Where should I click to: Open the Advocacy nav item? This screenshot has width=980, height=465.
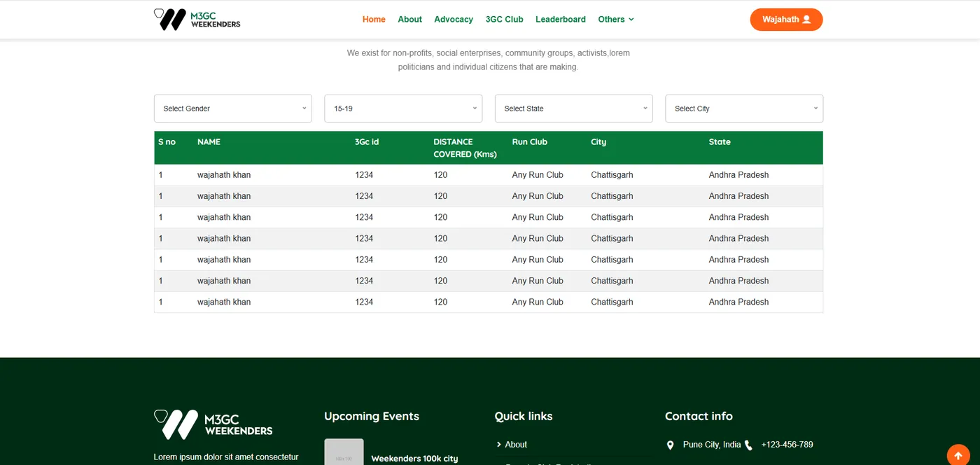[x=454, y=20]
